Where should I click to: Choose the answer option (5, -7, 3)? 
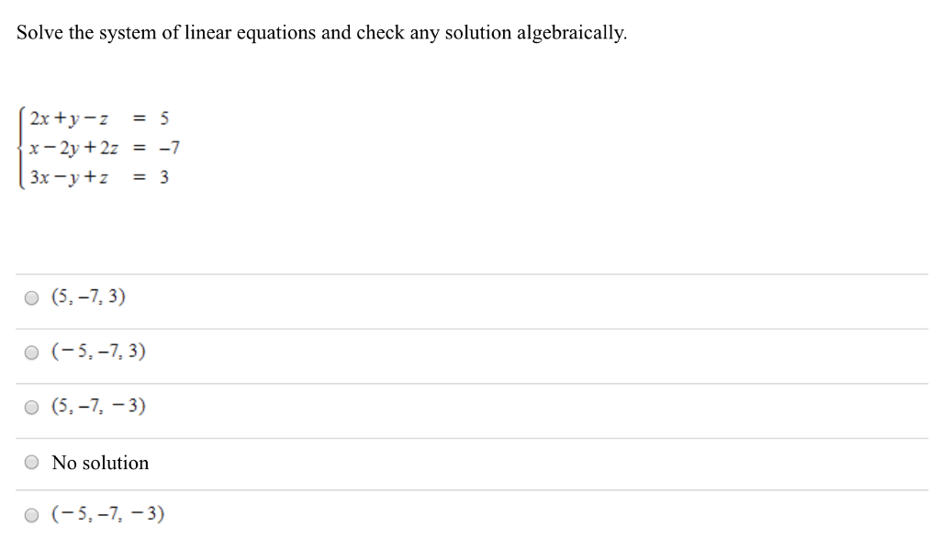(89, 297)
